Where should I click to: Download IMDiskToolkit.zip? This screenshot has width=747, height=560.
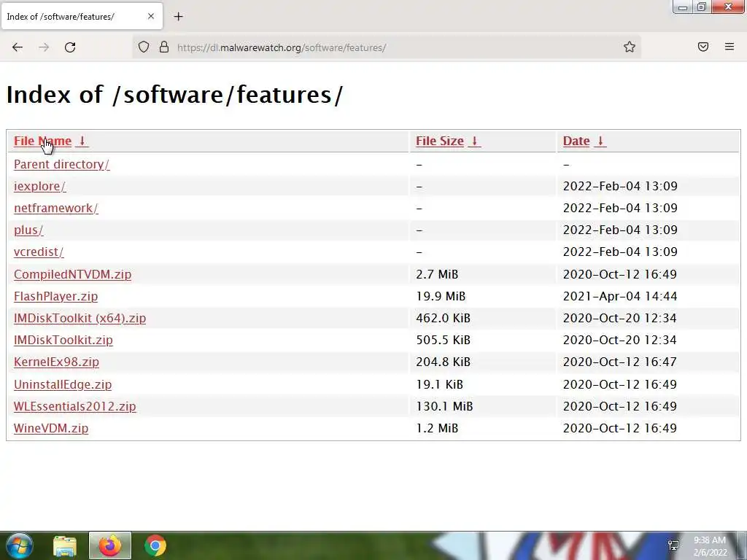[63, 340]
